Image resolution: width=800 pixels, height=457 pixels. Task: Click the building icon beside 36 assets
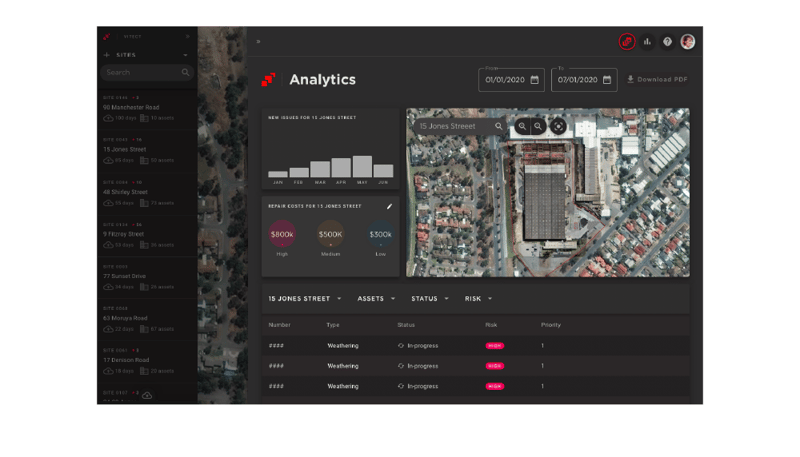(144, 245)
